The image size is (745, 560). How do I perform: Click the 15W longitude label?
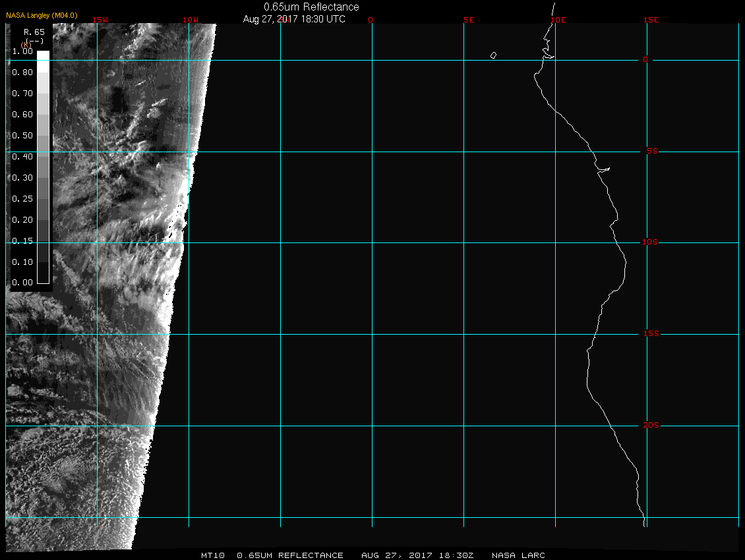coord(100,20)
